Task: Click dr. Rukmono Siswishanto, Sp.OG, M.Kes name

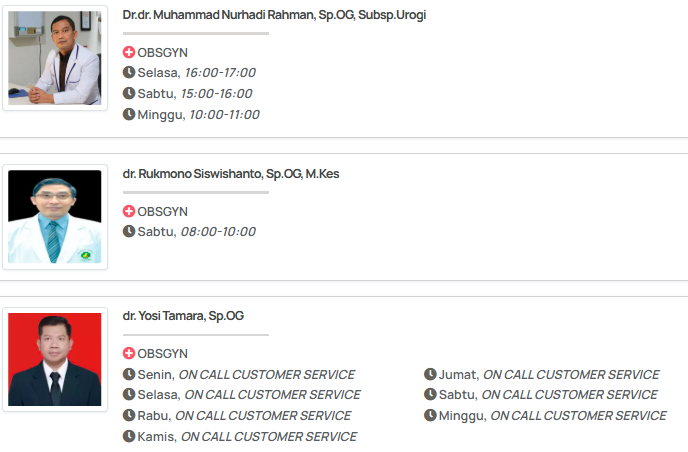Action: (231, 174)
